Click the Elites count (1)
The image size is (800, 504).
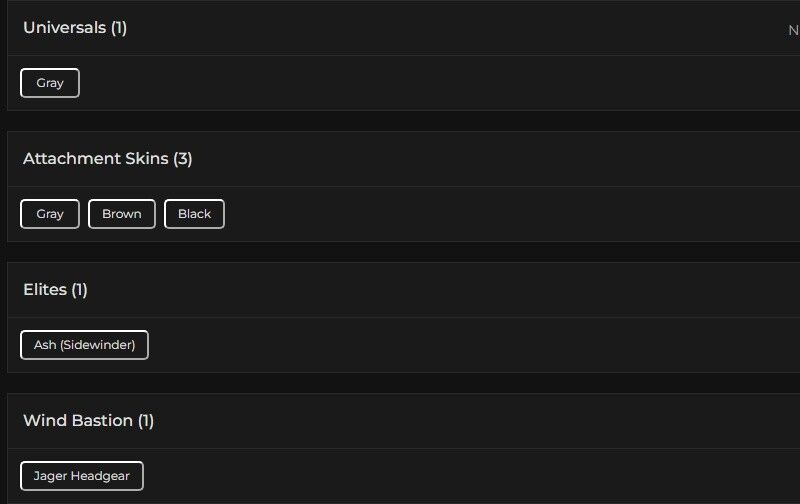coord(80,290)
